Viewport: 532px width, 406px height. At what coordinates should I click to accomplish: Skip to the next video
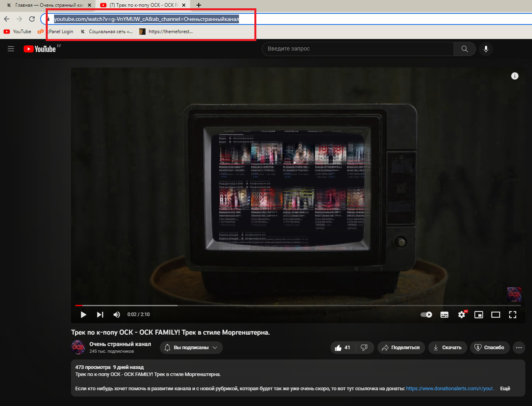click(100, 314)
